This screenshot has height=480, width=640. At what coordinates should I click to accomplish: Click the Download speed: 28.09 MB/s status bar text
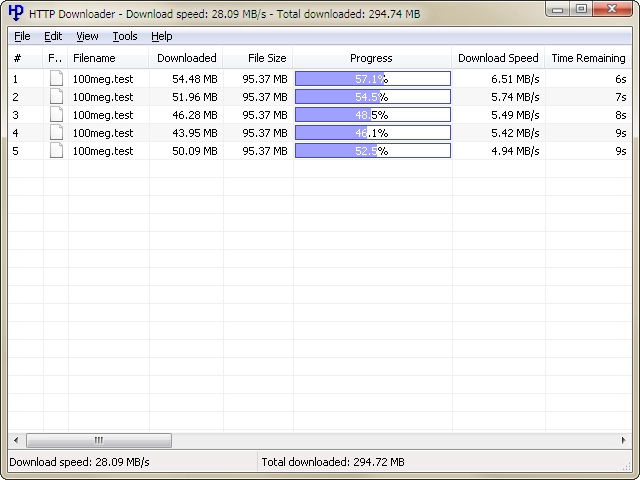click(79, 462)
